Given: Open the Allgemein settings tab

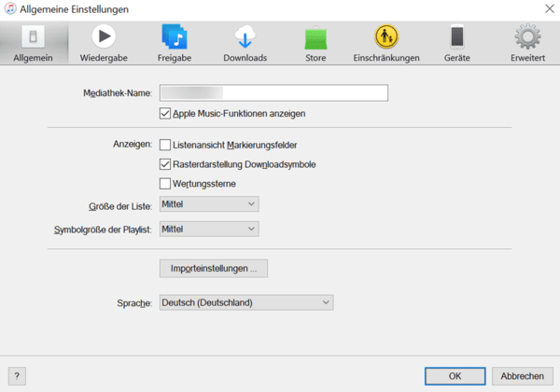Looking at the screenshot, I should click(x=34, y=43).
